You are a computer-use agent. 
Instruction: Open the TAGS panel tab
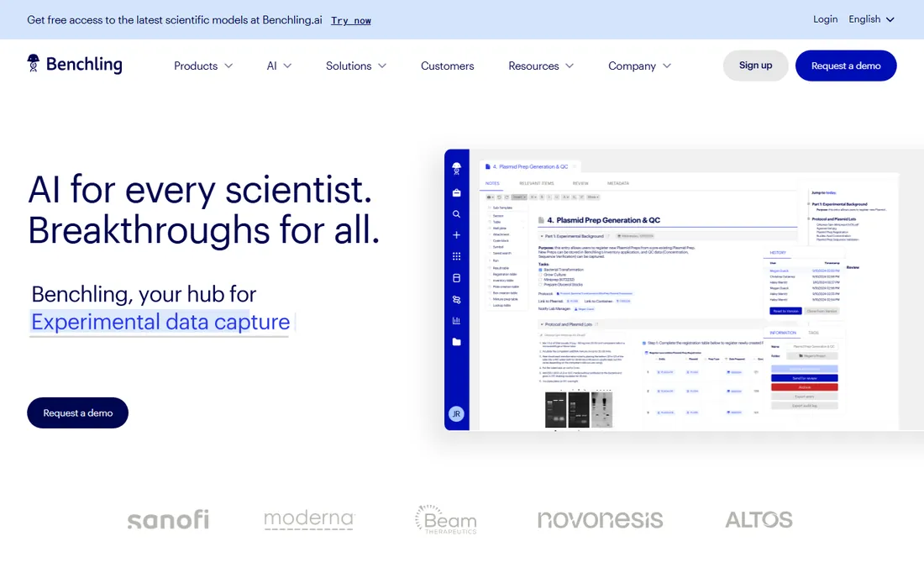813,333
